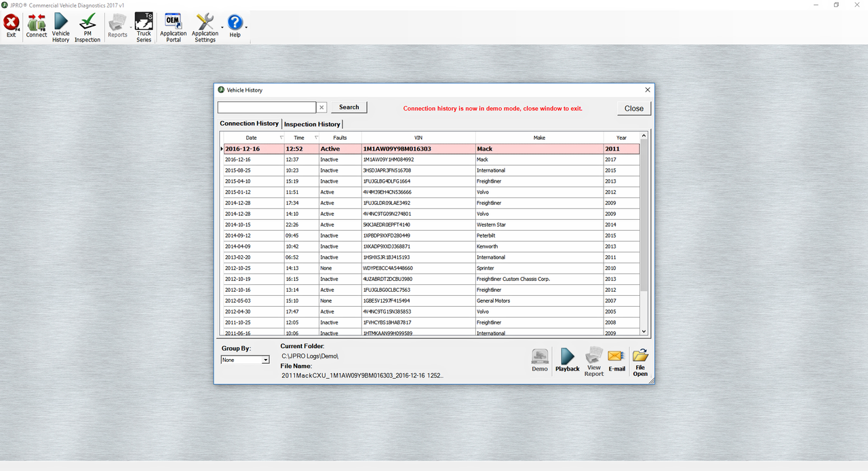
Task: Expand the Reports dropdown arrow
Action: 131,28
